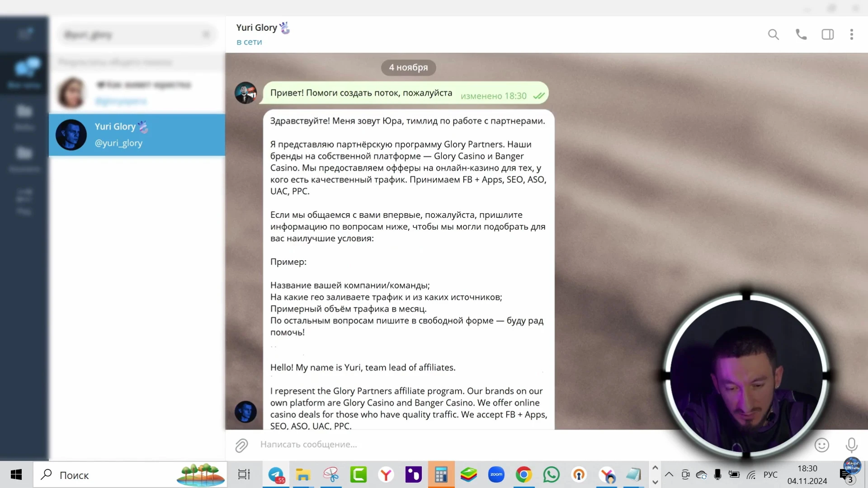868x488 pixels.
Task: Record a voice message with the microphone
Action: click(851, 445)
